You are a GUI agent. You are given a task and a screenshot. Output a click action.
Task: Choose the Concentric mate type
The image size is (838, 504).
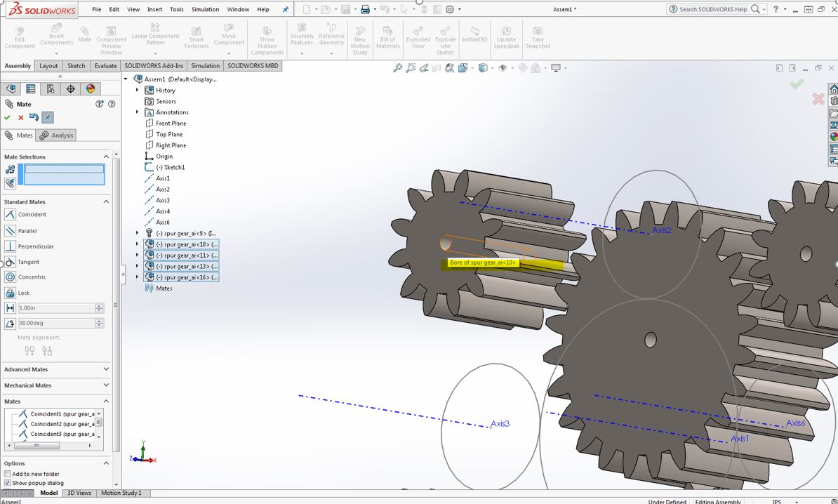tap(10, 277)
